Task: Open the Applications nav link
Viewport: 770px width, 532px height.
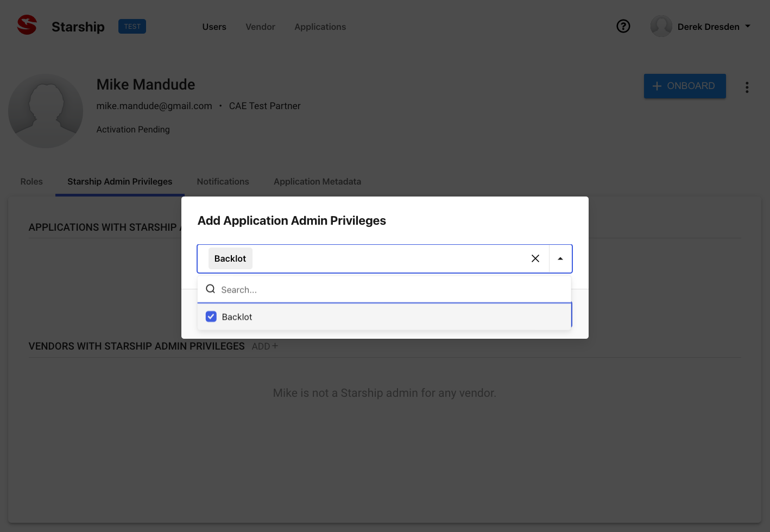Action: 320,27
